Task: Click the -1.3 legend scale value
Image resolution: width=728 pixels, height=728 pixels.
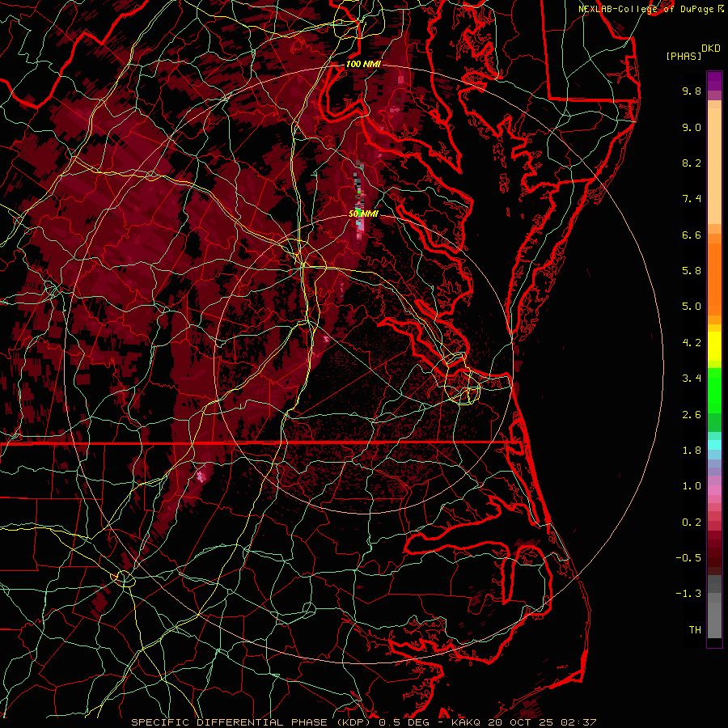Action: point(688,594)
